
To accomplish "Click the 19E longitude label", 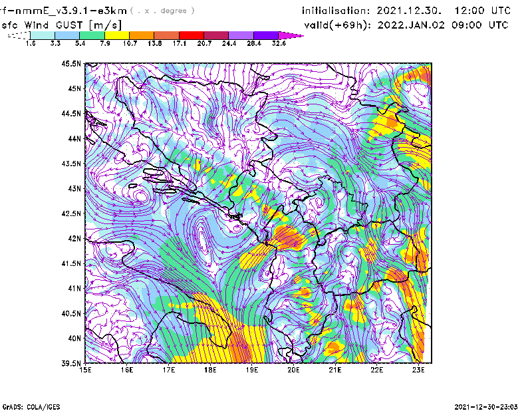I will click(x=252, y=370).
